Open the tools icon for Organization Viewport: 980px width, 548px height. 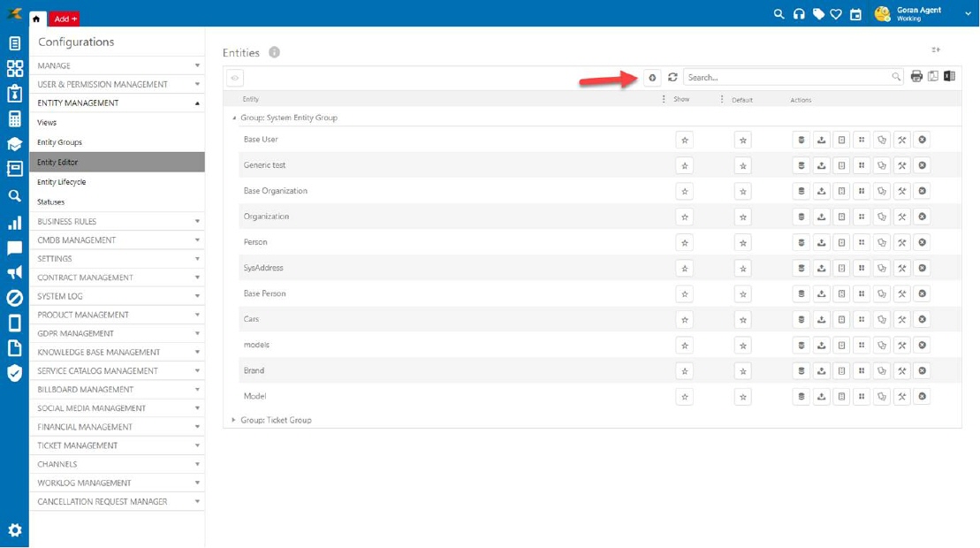click(901, 217)
